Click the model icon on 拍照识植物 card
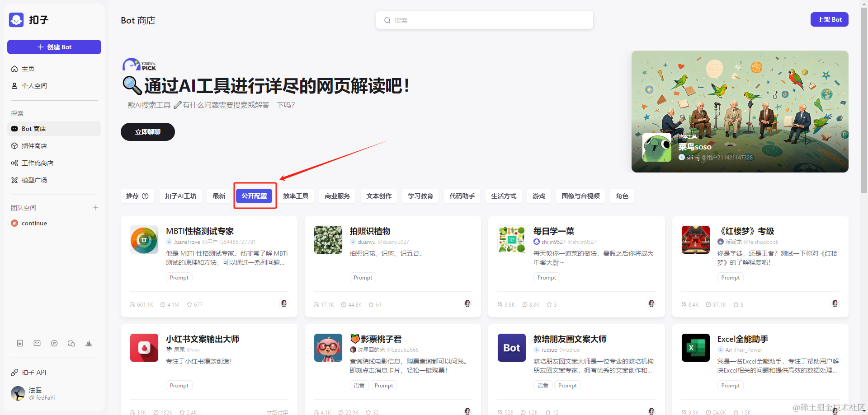 pos(467,303)
